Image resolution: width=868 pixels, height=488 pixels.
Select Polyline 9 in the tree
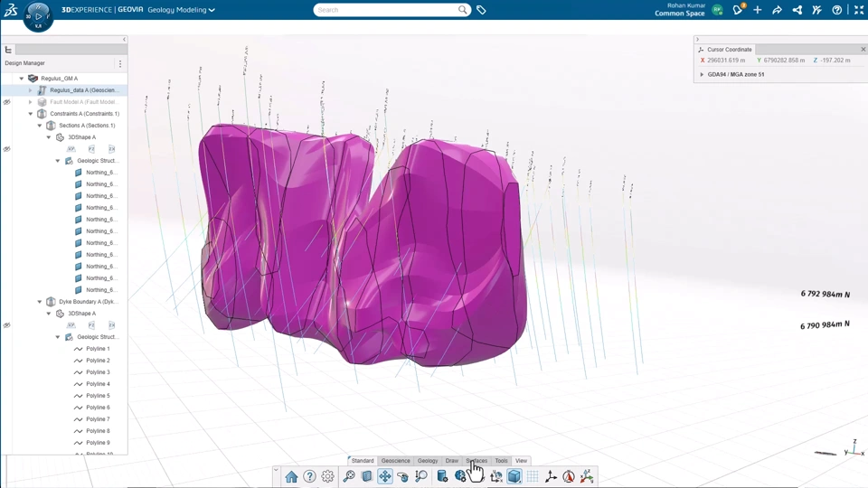pos(98,443)
